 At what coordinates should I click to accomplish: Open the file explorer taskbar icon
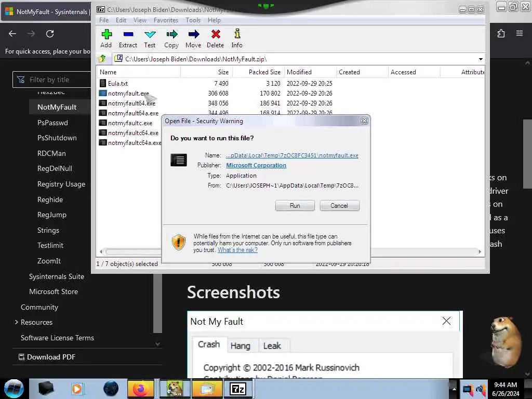click(x=207, y=389)
